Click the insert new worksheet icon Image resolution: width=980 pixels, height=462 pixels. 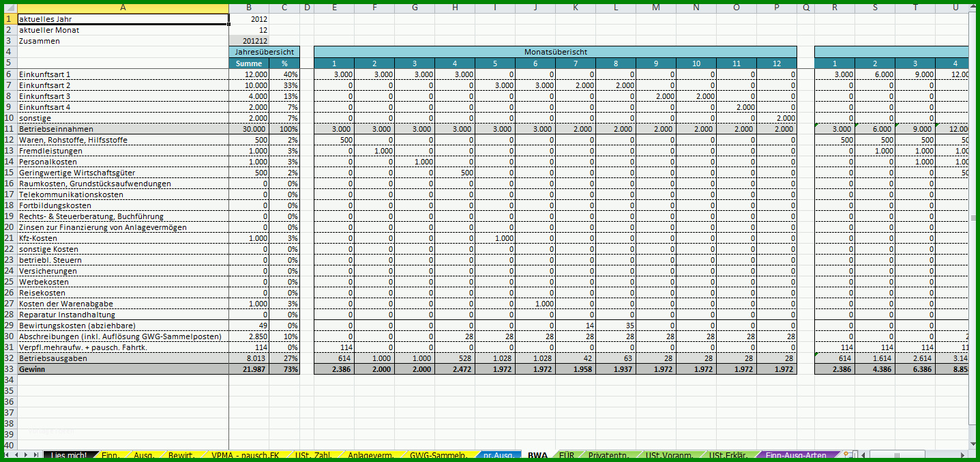click(x=848, y=454)
